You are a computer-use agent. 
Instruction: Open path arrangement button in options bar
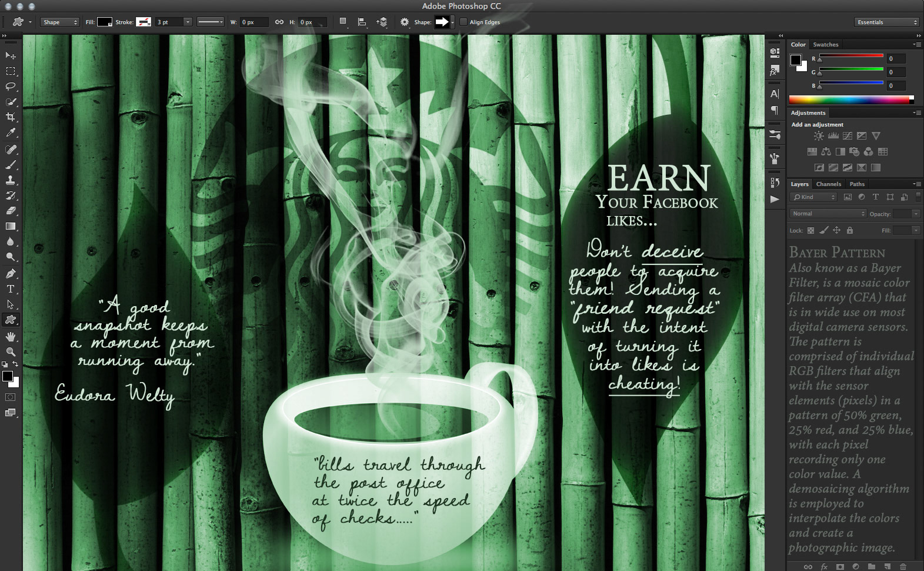382,22
